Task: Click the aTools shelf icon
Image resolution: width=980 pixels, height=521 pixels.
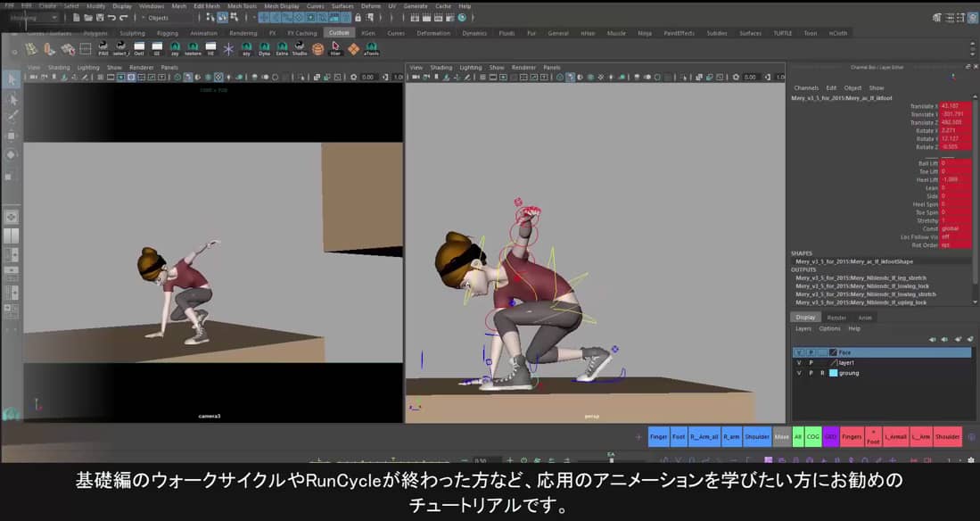Action: [371, 48]
